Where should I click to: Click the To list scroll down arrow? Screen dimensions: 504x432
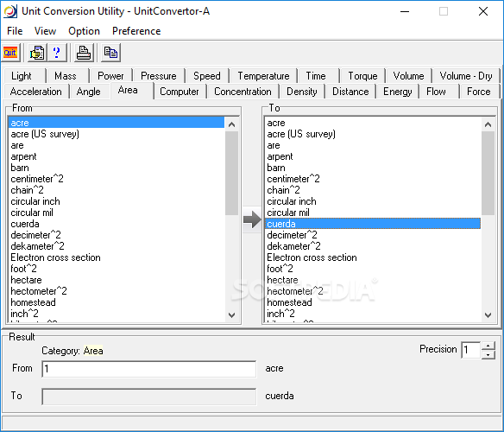pyautogui.click(x=488, y=314)
